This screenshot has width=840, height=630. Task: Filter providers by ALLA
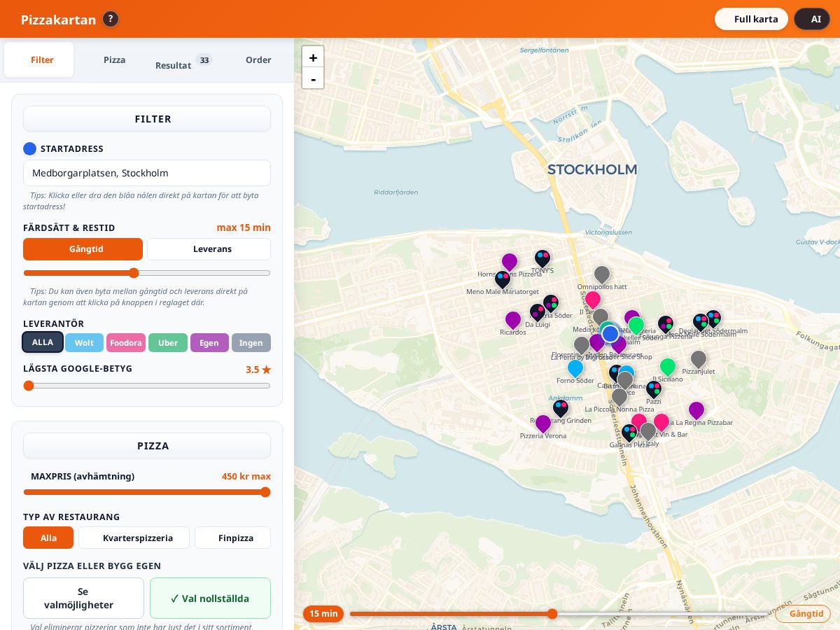tap(43, 342)
